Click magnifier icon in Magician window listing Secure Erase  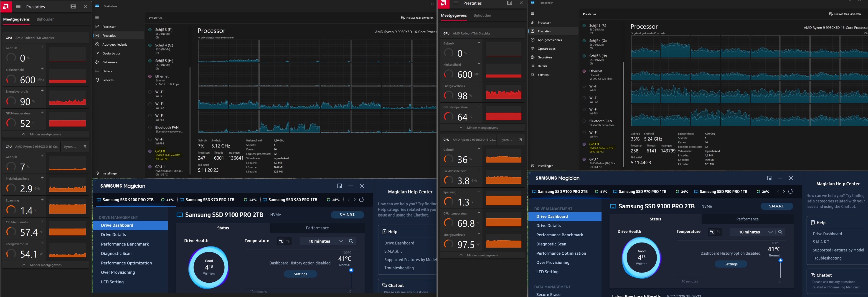coord(780,232)
